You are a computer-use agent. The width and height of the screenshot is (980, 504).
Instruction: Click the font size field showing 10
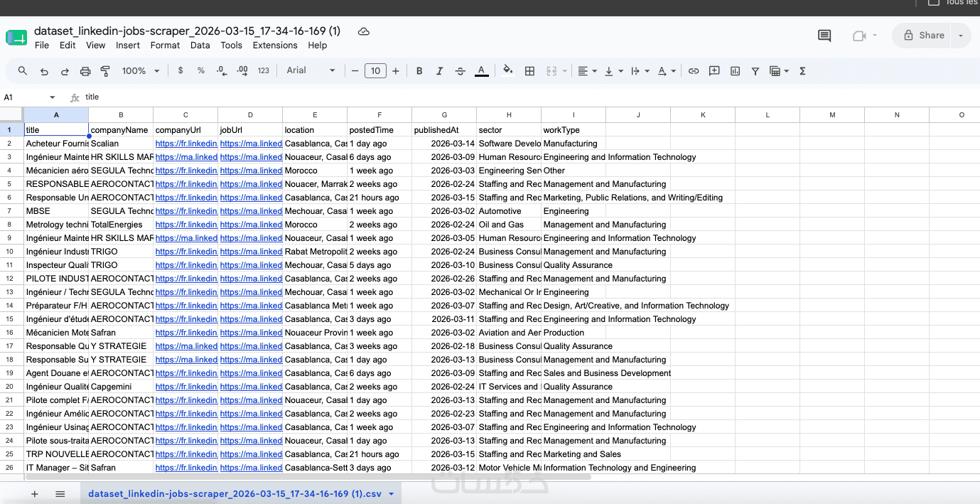tap(375, 71)
